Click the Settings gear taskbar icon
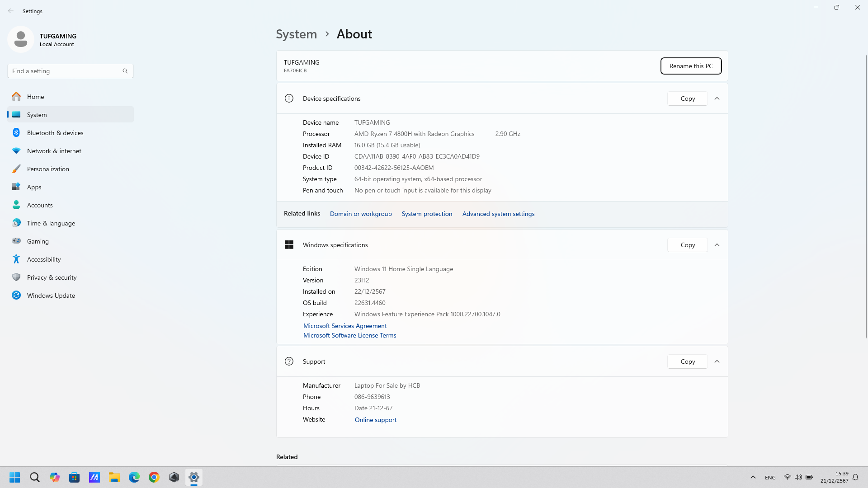 (194, 477)
